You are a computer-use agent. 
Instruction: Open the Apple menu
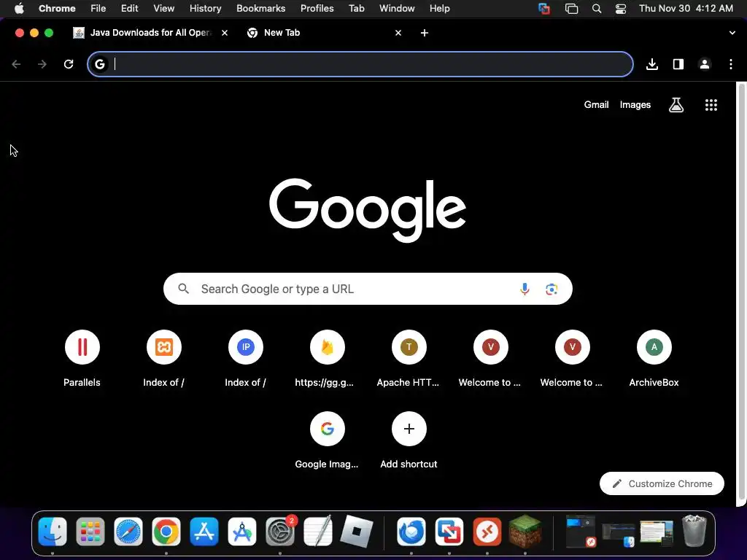(19, 9)
